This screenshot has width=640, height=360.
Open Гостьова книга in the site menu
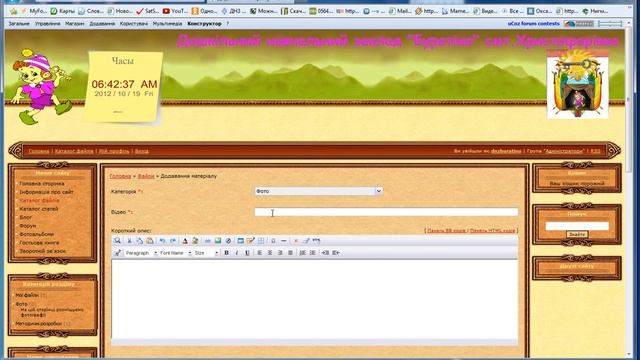pyautogui.click(x=39, y=242)
